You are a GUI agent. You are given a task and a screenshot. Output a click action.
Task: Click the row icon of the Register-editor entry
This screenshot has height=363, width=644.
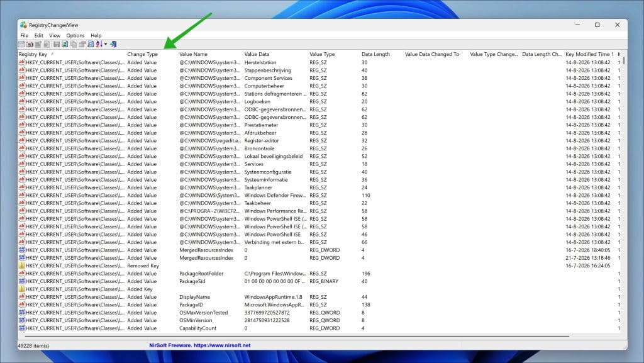[x=22, y=140]
